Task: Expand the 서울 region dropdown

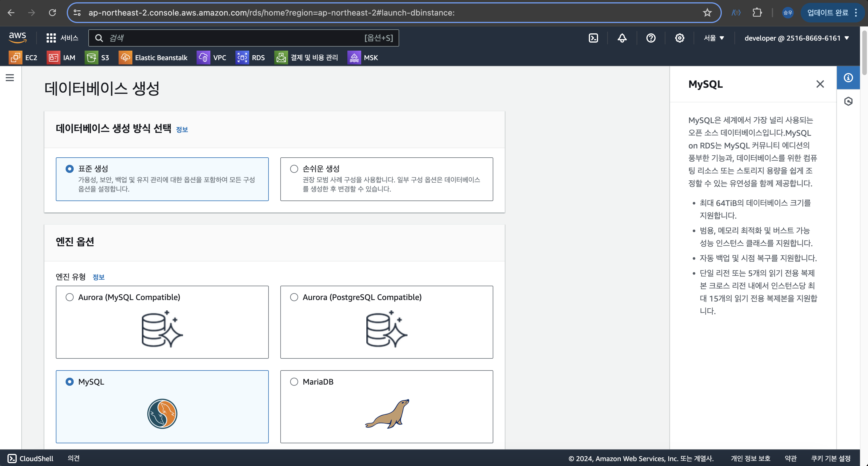Action: pyautogui.click(x=714, y=38)
